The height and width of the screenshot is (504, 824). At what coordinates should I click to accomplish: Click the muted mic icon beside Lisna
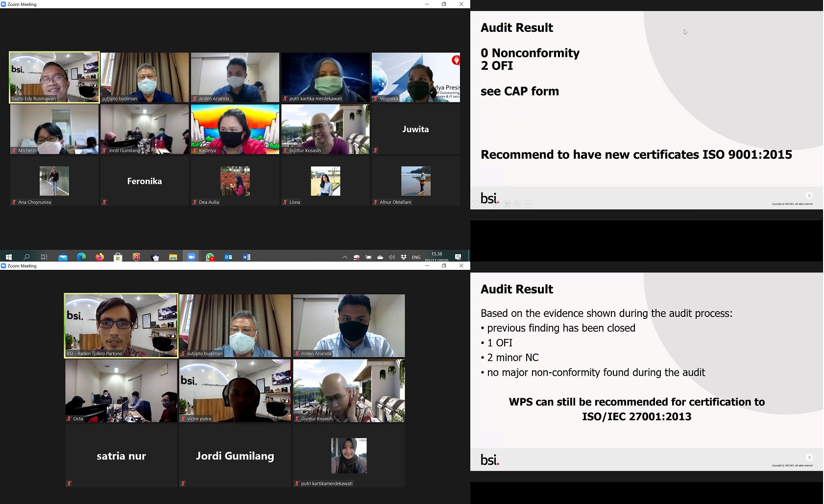(285, 202)
